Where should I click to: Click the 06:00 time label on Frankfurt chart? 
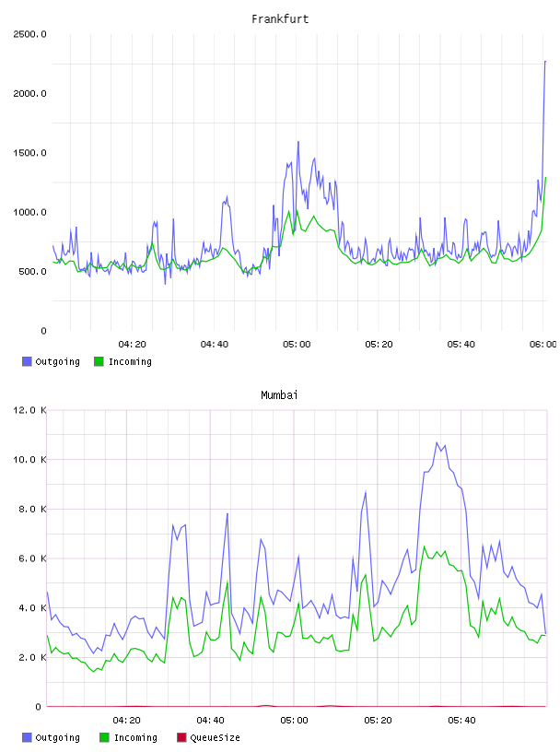click(x=543, y=345)
